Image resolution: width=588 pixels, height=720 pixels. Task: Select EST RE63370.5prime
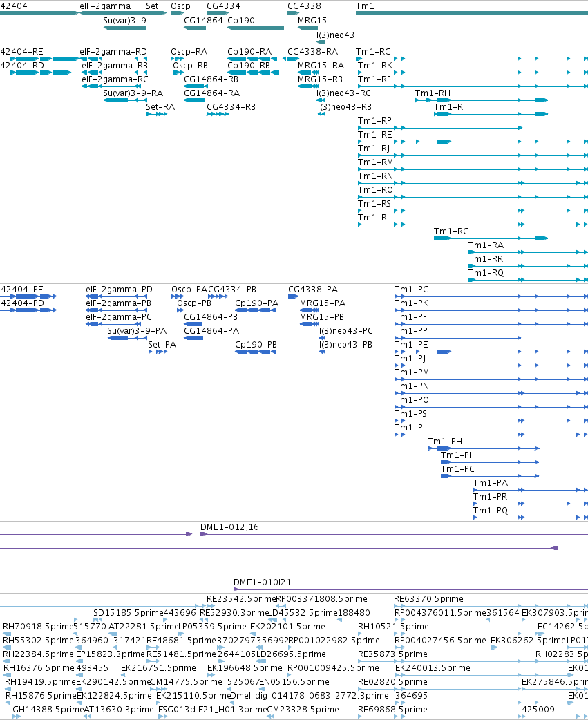coord(428,599)
